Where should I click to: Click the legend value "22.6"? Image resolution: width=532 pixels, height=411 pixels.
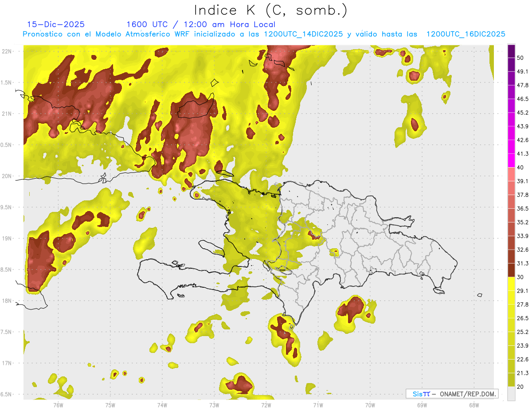tap(523, 360)
